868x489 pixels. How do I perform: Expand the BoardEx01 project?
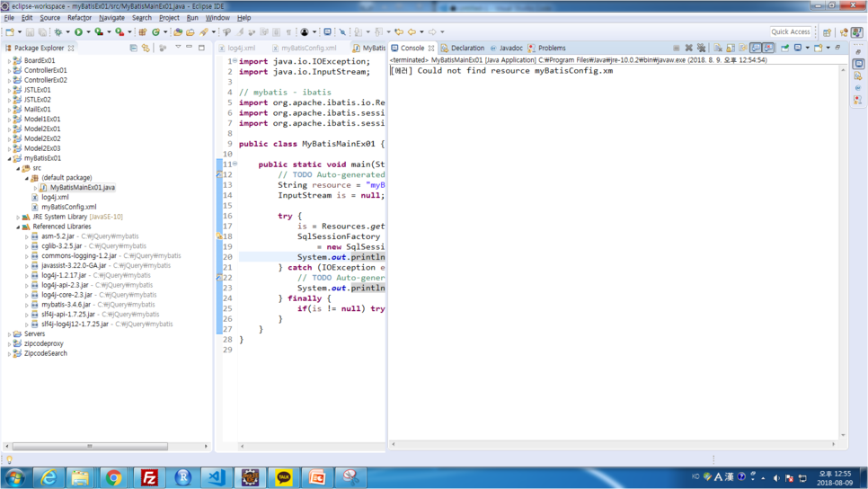9,61
